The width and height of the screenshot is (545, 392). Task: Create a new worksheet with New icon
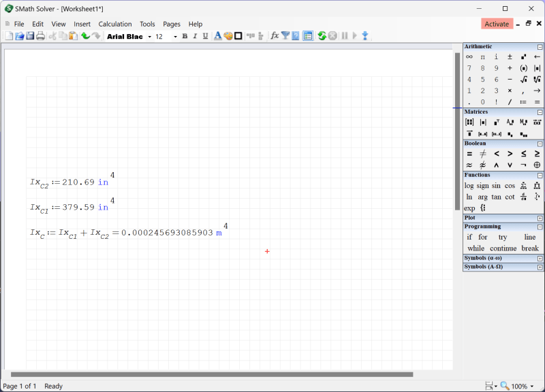[9, 36]
